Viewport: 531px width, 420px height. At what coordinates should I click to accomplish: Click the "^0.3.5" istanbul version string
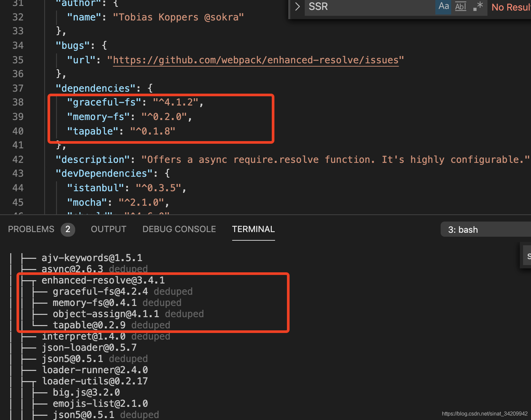click(159, 188)
